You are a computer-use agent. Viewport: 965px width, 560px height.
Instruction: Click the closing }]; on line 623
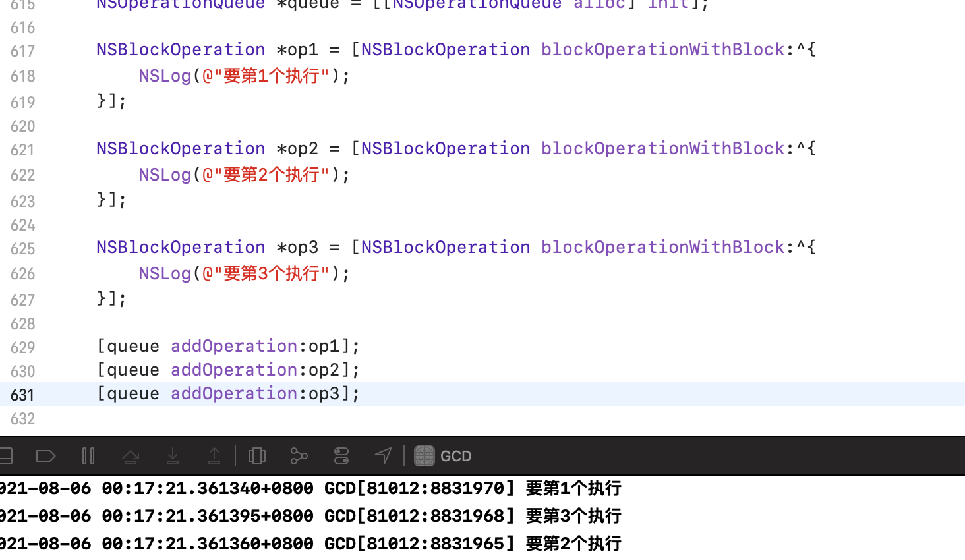pyautogui.click(x=111, y=200)
